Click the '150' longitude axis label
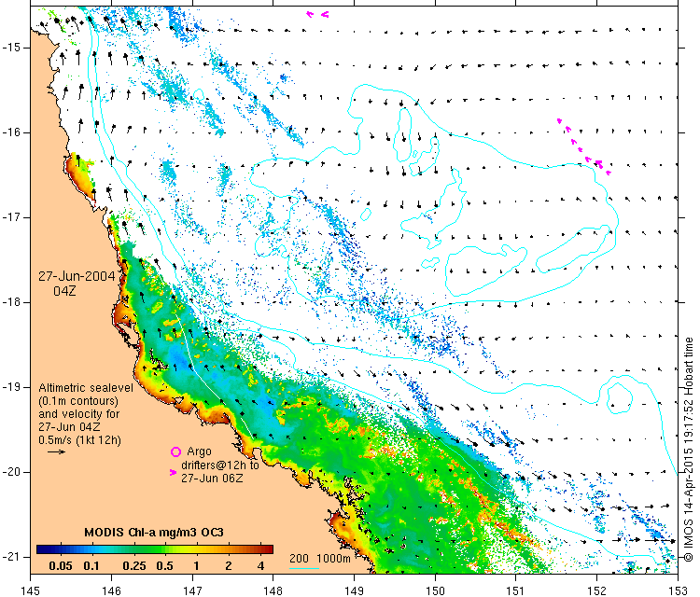This screenshot has height=597, width=700. click(x=435, y=590)
